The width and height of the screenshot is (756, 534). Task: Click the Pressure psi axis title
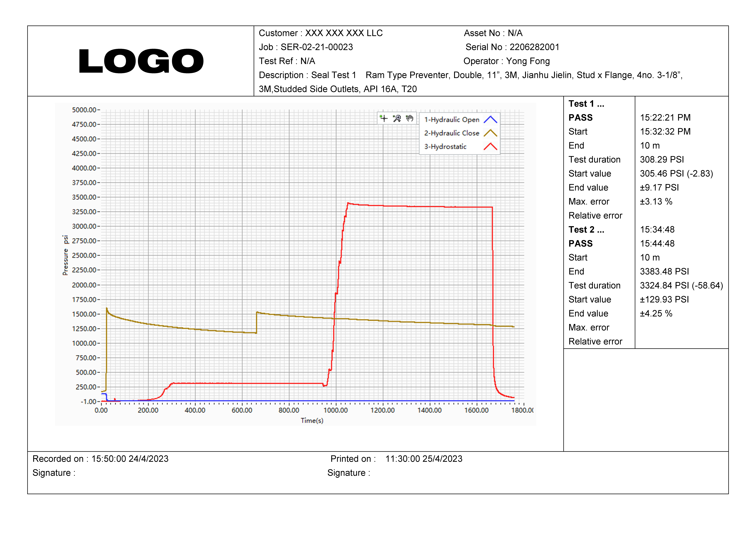coord(66,255)
